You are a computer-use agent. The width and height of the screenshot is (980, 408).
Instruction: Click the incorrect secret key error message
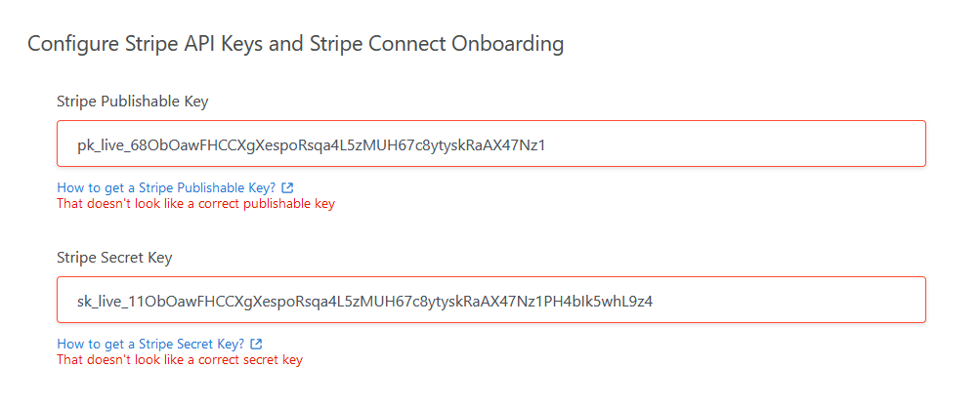tap(180, 360)
